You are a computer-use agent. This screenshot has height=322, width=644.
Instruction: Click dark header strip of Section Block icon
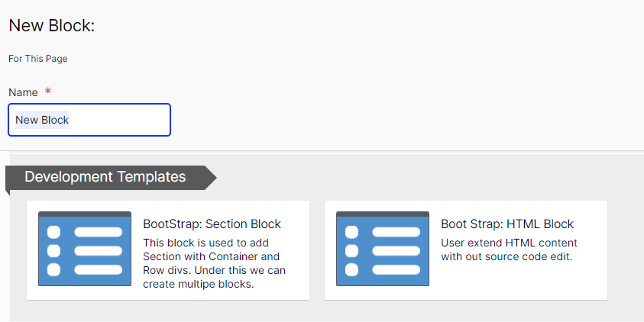(84, 214)
